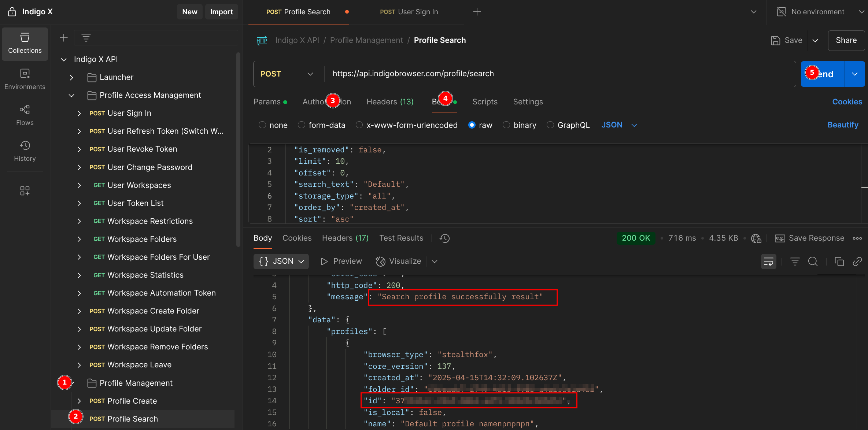Copy the response body with the copy icon
Viewport: 868px width, 430px height.
click(x=839, y=262)
